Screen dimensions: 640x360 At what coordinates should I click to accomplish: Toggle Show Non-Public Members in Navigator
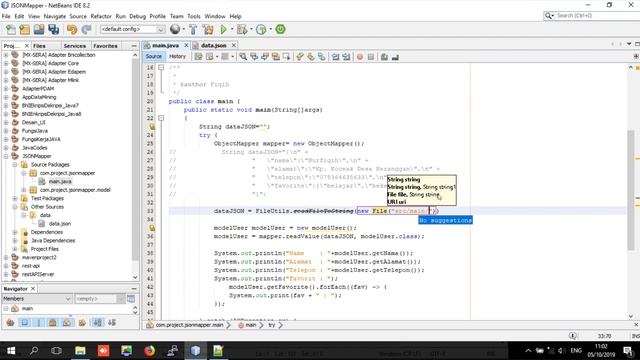(53, 322)
